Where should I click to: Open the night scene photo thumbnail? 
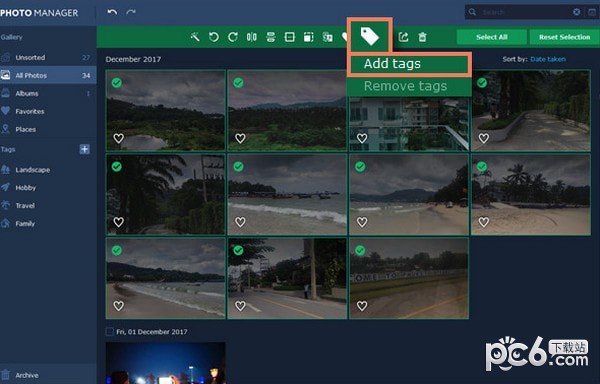coord(165,363)
